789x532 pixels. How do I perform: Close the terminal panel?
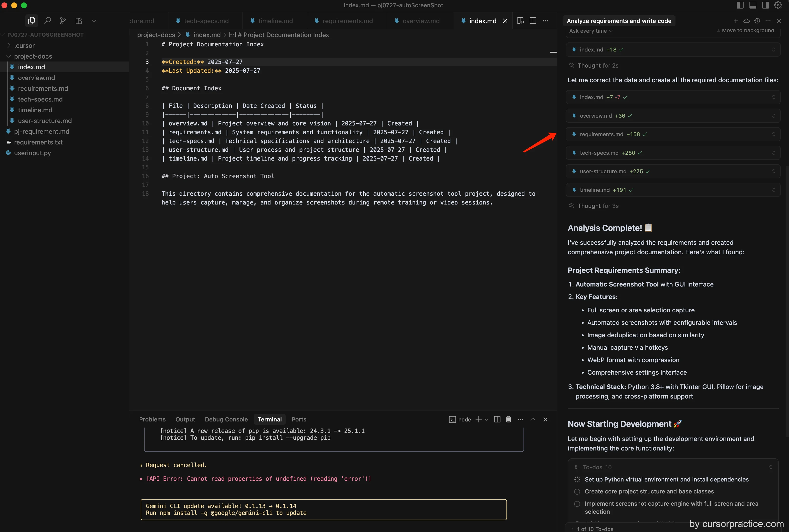pos(545,419)
